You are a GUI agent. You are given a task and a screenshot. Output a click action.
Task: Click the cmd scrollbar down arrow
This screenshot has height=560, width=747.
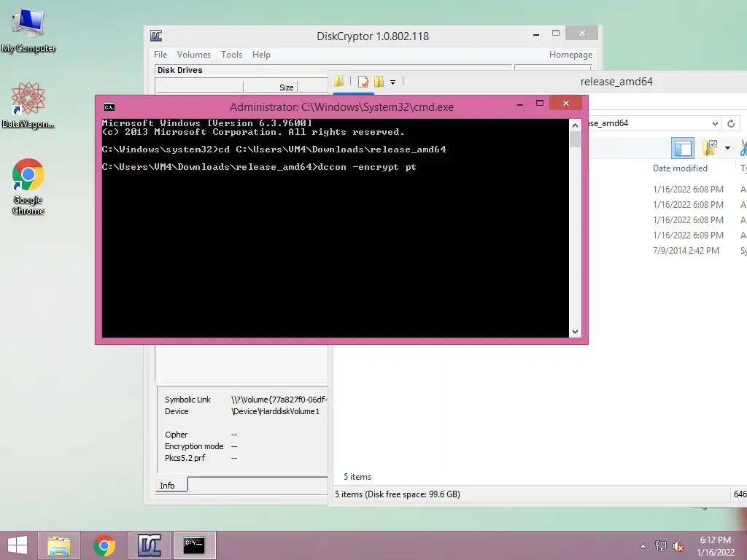(575, 332)
